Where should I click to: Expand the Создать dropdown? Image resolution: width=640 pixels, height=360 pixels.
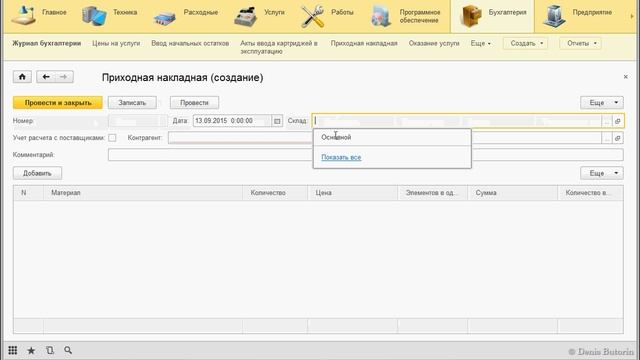pos(526,43)
